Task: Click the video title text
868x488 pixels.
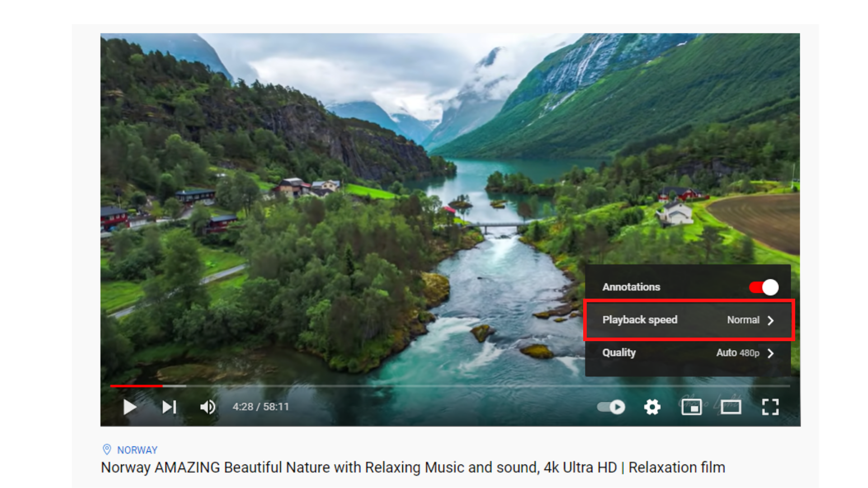Action: (413, 467)
